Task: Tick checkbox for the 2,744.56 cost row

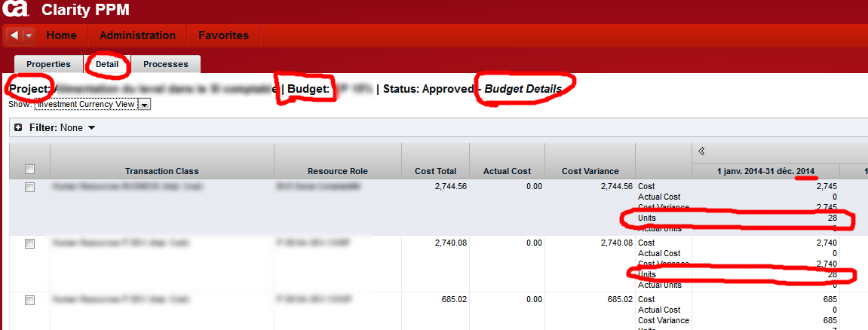Action: tap(30, 188)
